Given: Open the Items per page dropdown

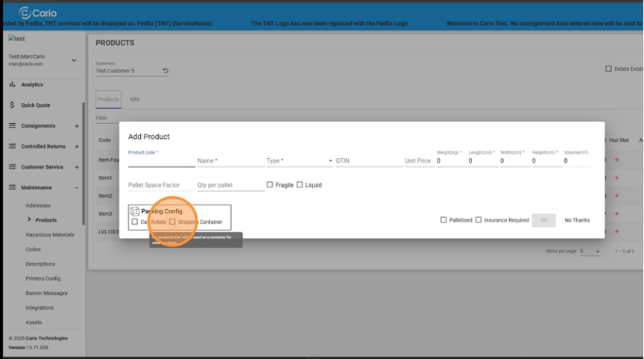Looking at the screenshot, I should 590,252.
